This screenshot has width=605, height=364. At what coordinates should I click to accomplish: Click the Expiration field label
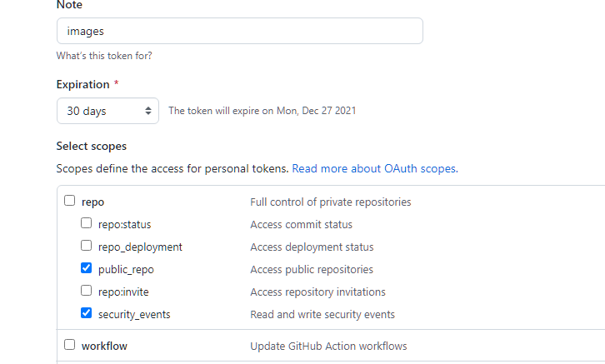pos(82,84)
